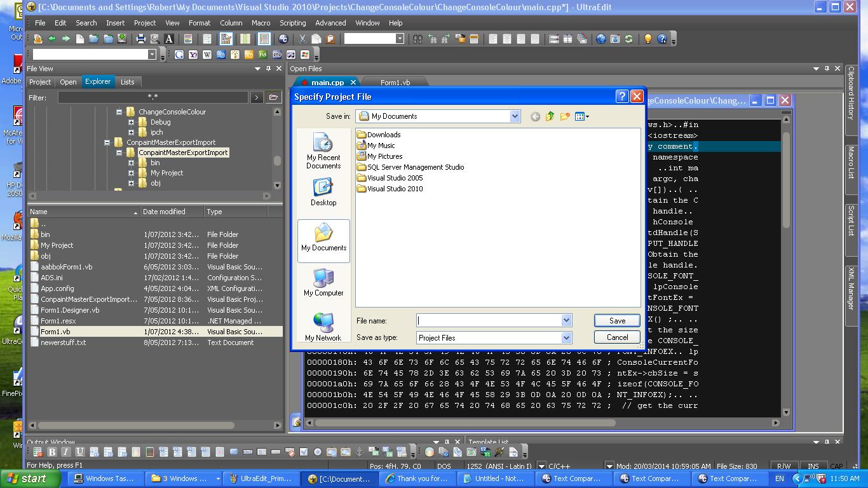This screenshot has width=868, height=488.
Task: Toggle column mode toolbar button
Action: (x=245, y=39)
